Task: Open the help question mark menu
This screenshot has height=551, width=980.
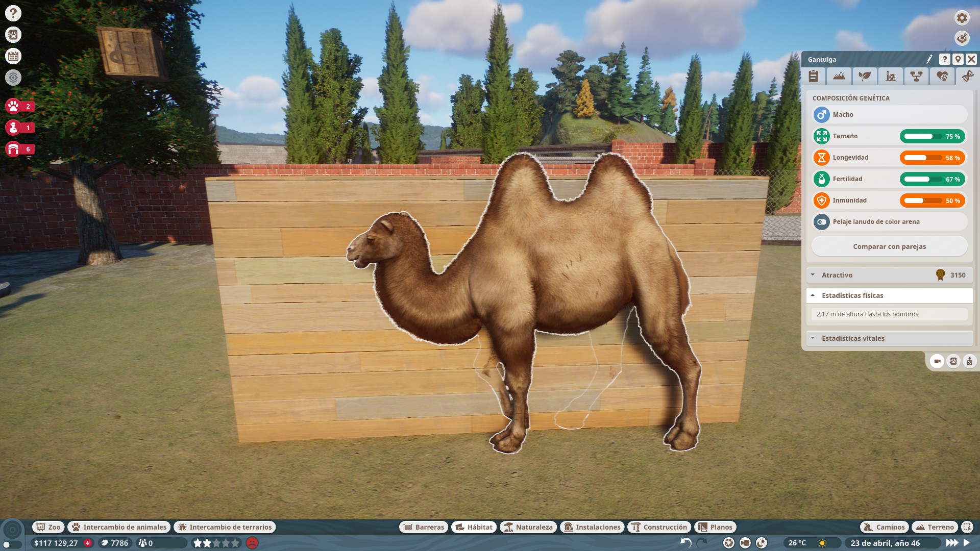Action: click(x=13, y=13)
